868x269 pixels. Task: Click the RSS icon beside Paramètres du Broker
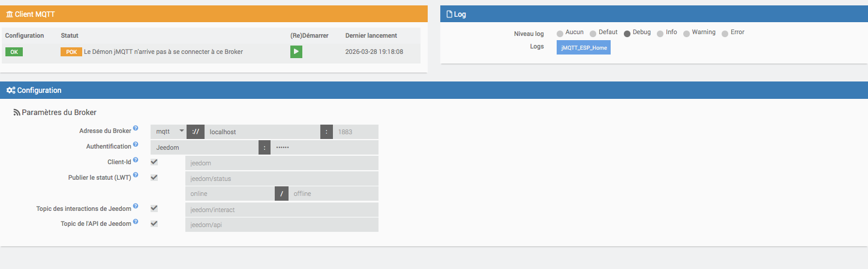coord(17,112)
